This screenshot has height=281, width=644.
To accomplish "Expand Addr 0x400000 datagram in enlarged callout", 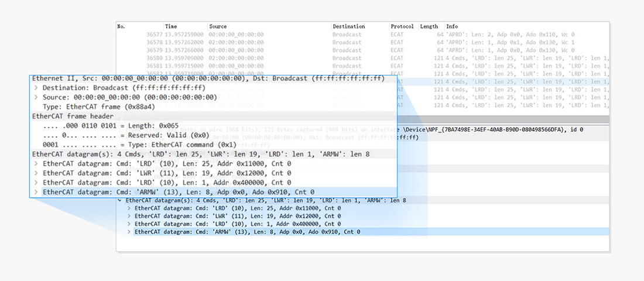I will [36, 183].
